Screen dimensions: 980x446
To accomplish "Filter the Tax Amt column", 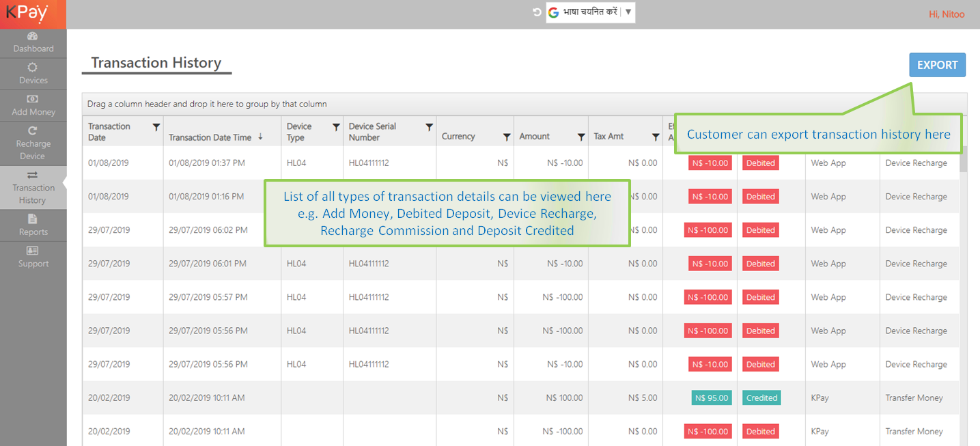I will click(x=656, y=137).
